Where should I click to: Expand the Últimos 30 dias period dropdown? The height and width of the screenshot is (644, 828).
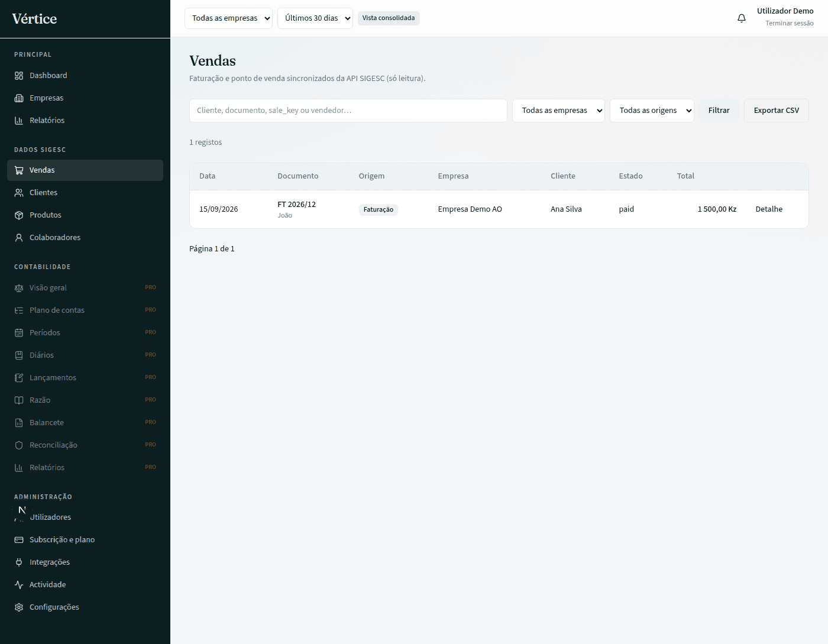coord(315,18)
